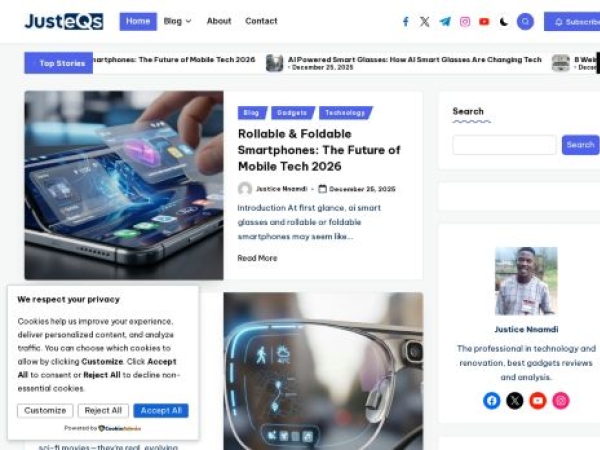Click the round search icon in header
This screenshot has height=450, width=600.
(x=525, y=22)
